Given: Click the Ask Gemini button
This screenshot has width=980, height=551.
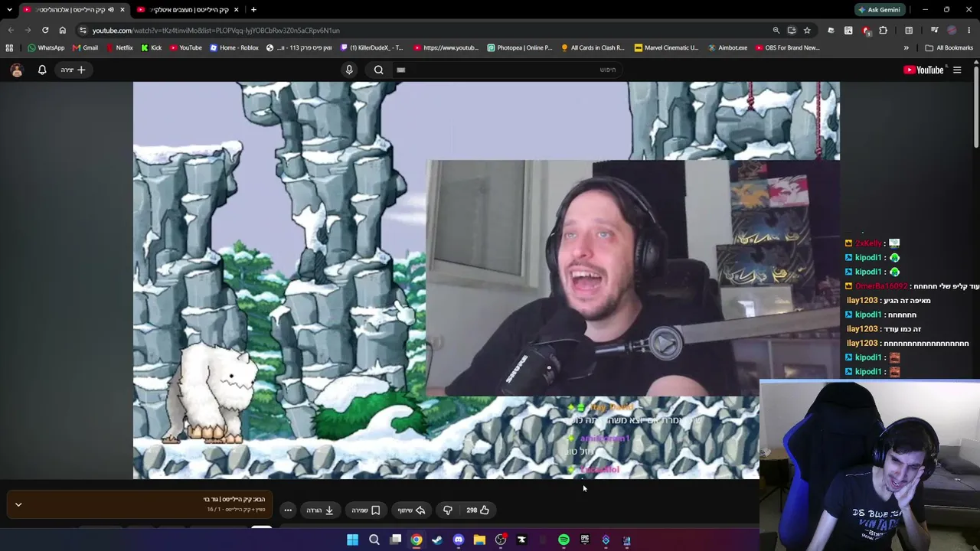Looking at the screenshot, I should click(x=879, y=10).
